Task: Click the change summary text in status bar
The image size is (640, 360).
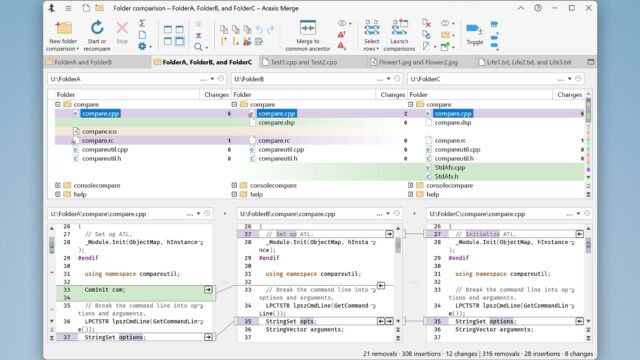Action: tap(478, 353)
